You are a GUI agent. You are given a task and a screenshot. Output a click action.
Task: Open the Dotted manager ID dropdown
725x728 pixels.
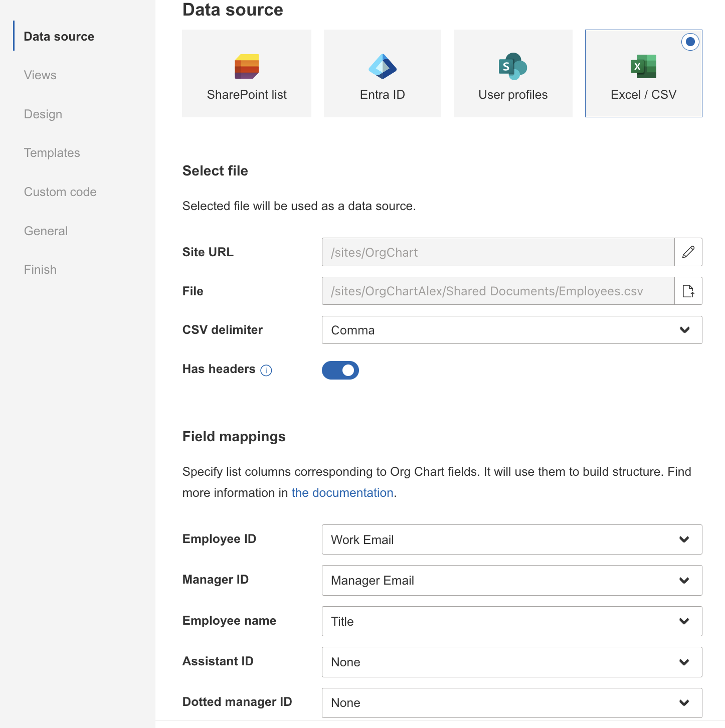point(512,703)
